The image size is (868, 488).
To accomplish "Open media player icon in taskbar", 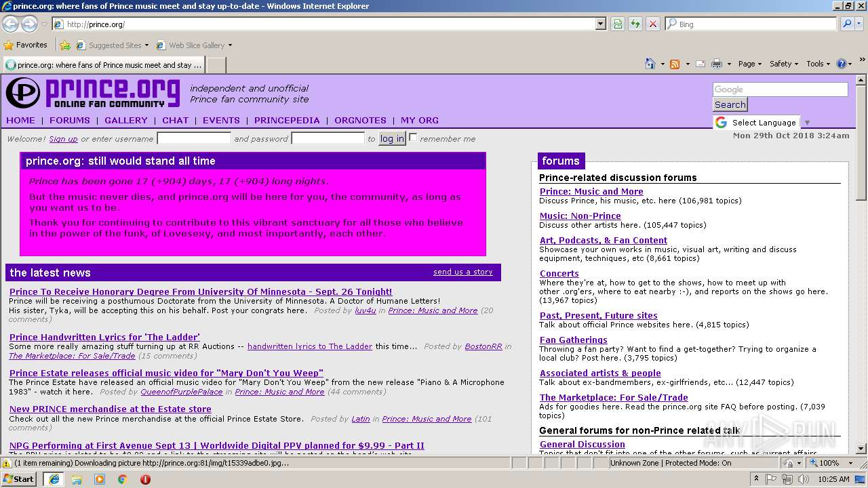I will click(100, 479).
